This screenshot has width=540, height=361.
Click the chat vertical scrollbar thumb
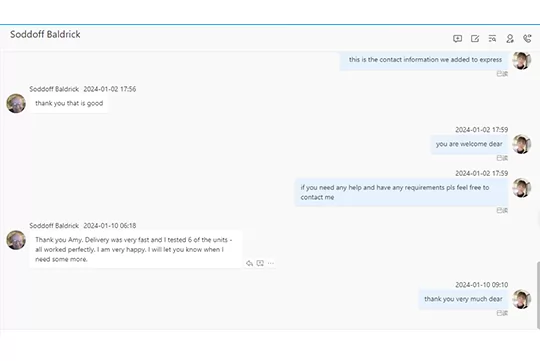(538, 295)
